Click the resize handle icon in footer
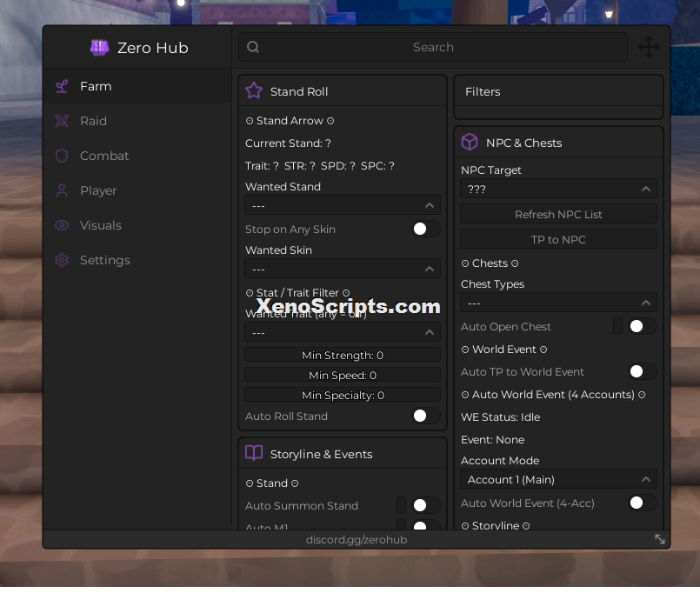 [x=660, y=539]
